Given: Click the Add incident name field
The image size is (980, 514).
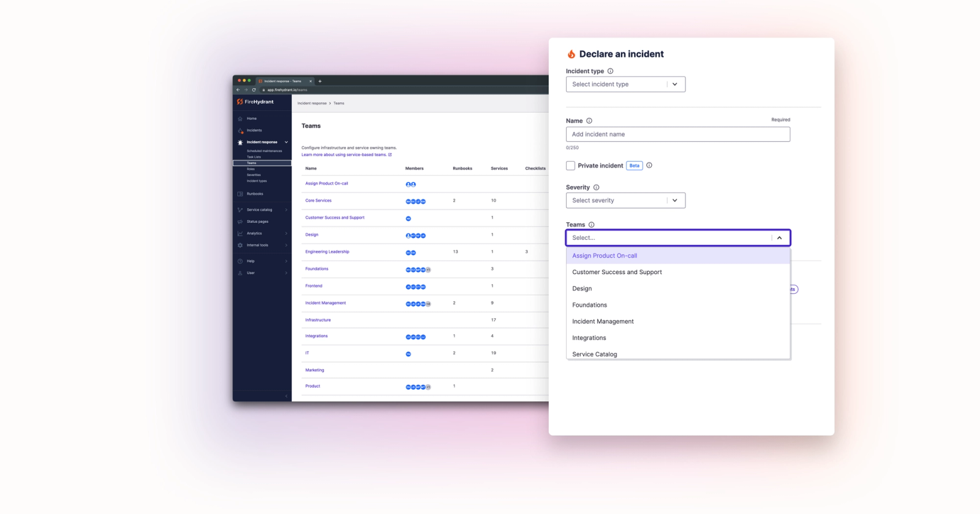Looking at the screenshot, I should pos(678,135).
